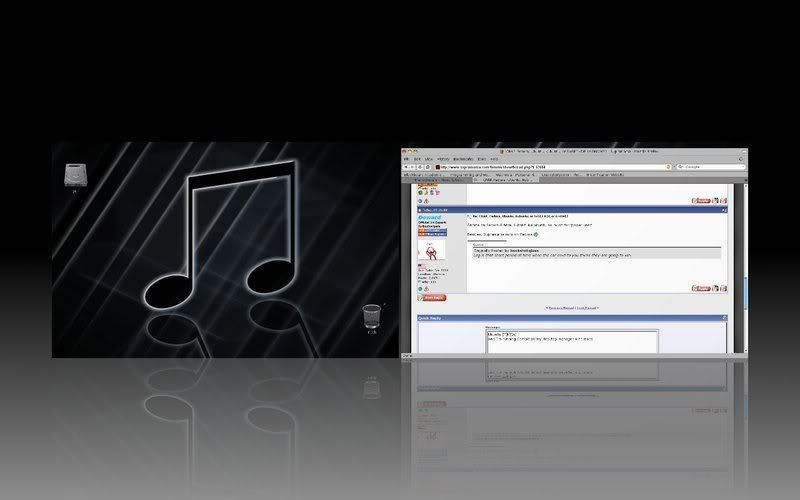Open the Bookmarks menu in the browser

point(463,159)
